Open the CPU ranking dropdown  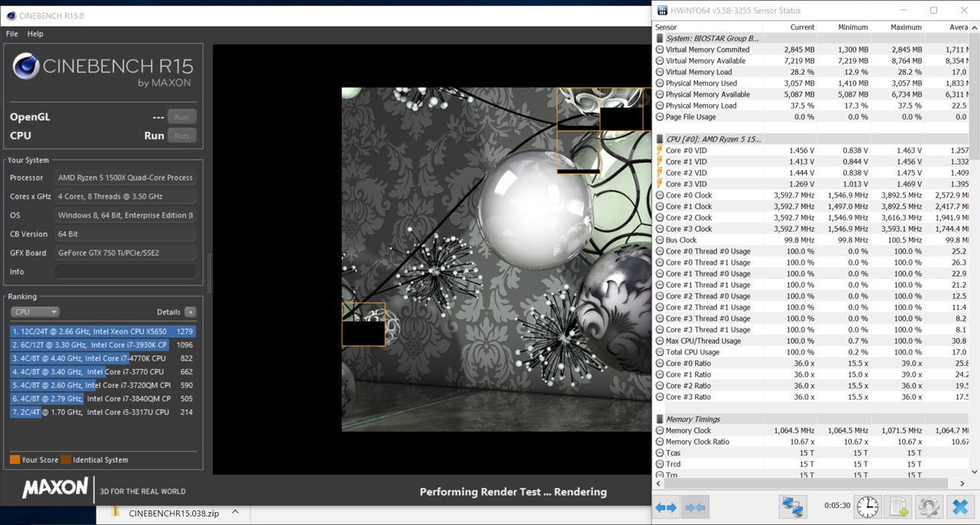pos(34,312)
